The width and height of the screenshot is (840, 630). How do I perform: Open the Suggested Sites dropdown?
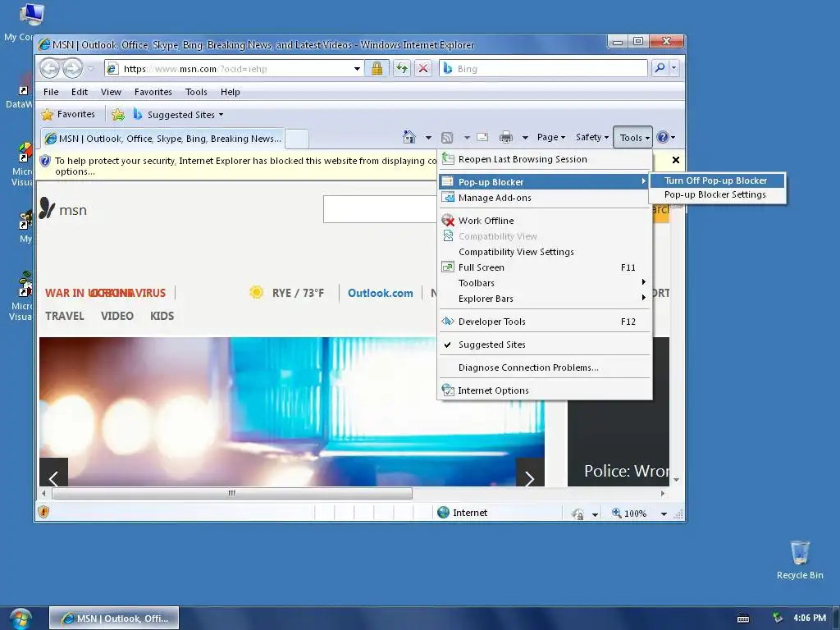tap(185, 115)
